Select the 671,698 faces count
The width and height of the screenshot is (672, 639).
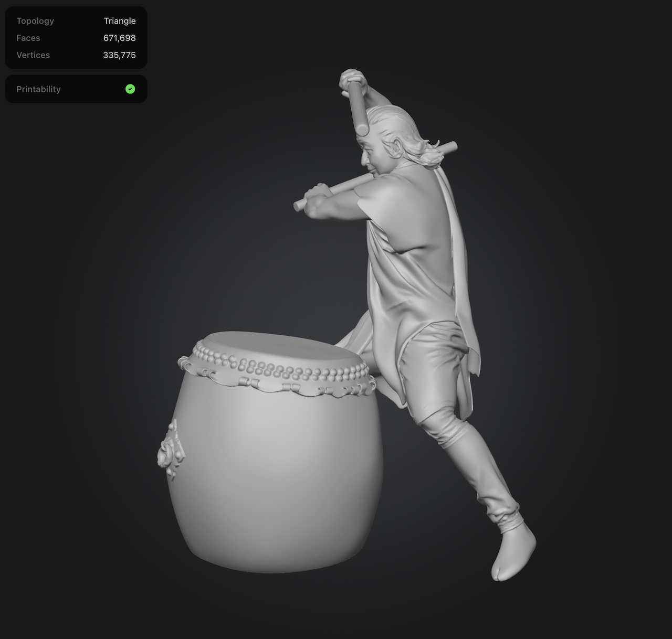click(x=120, y=38)
